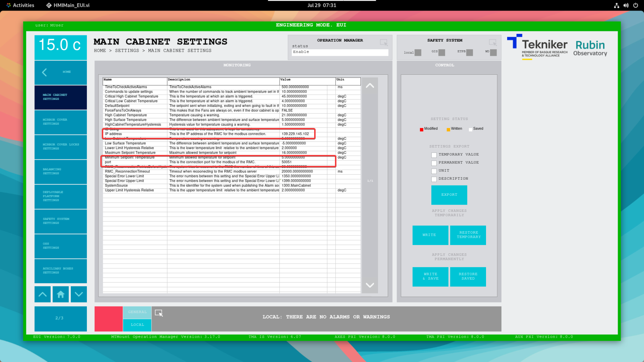Click the ETPB safety indicator square
The image size is (644, 362).
pyautogui.click(x=470, y=52)
